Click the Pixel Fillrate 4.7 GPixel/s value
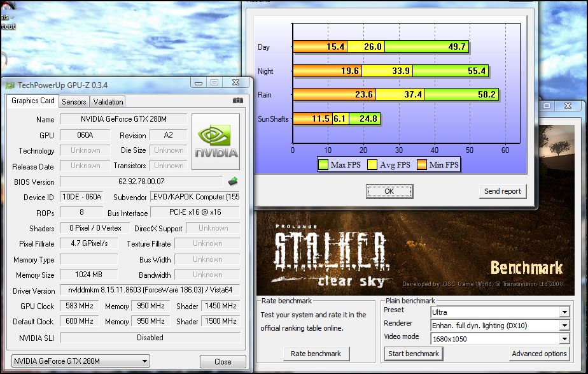Screen dimensions: 588x374 pos(89,243)
